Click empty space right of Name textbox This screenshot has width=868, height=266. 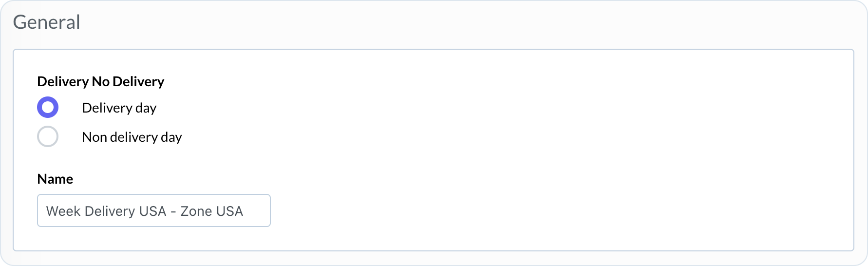[438, 210]
